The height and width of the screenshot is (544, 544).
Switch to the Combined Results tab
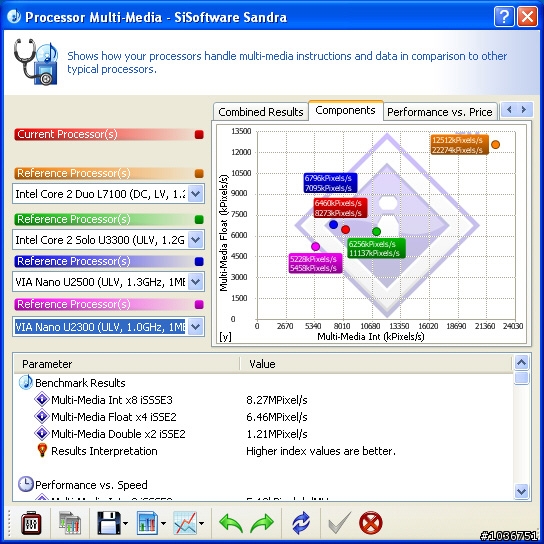tap(261, 112)
